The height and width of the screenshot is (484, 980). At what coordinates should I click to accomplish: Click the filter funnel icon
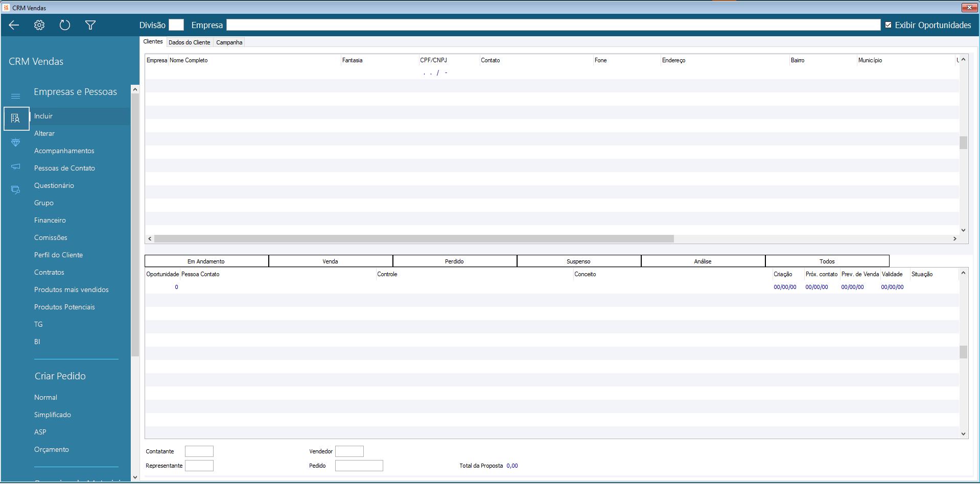click(90, 25)
